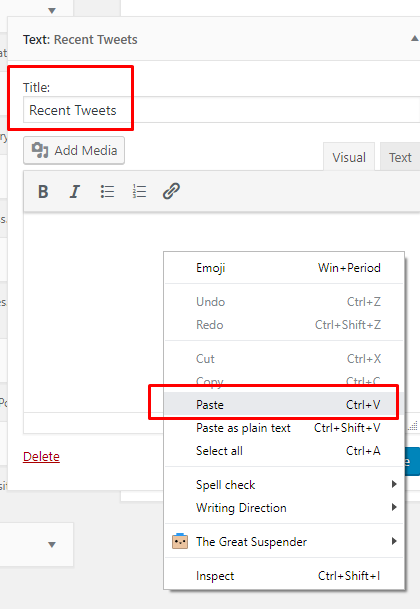
Task: Expand the collapsed widget area at bottom left
Action: click(x=52, y=545)
